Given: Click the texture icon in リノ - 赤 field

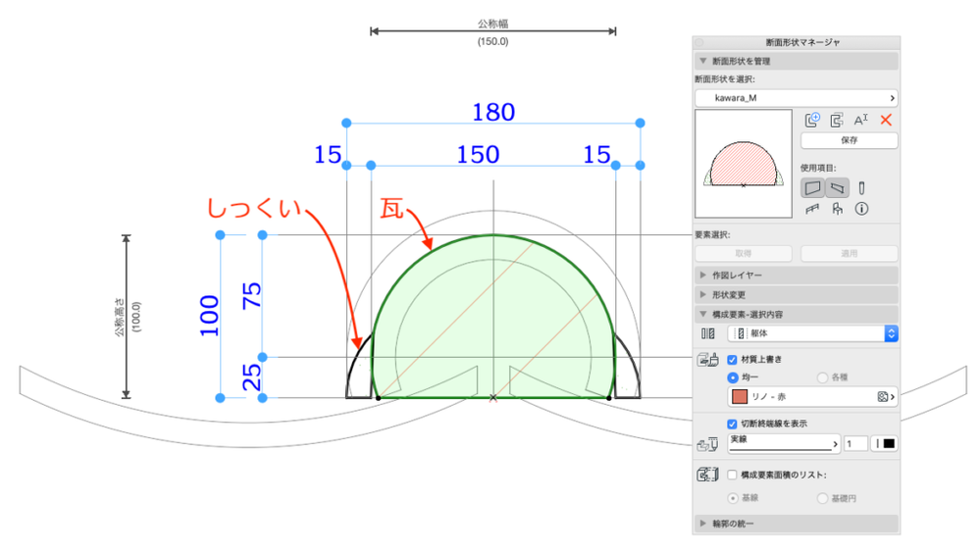Looking at the screenshot, I should pyautogui.click(x=883, y=397).
